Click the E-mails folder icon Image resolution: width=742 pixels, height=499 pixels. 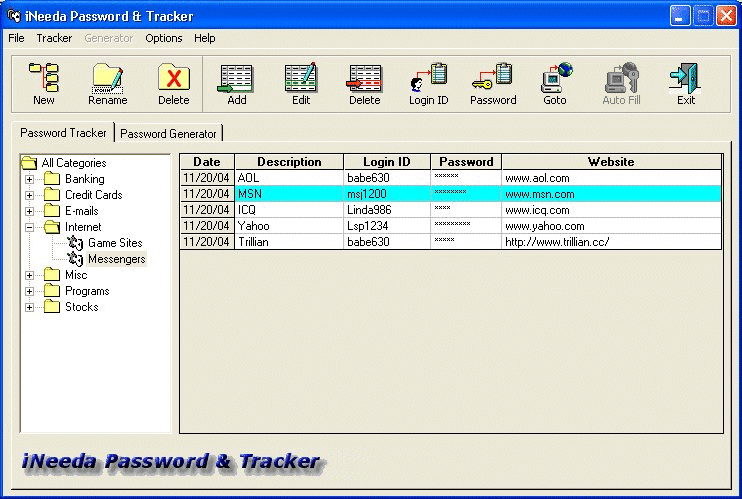[x=52, y=211]
